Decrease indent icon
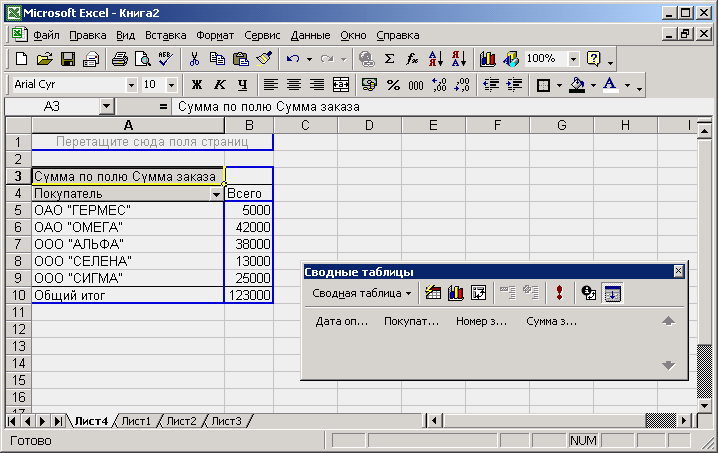The height and width of the screenshot is (453, 718). 491,85
